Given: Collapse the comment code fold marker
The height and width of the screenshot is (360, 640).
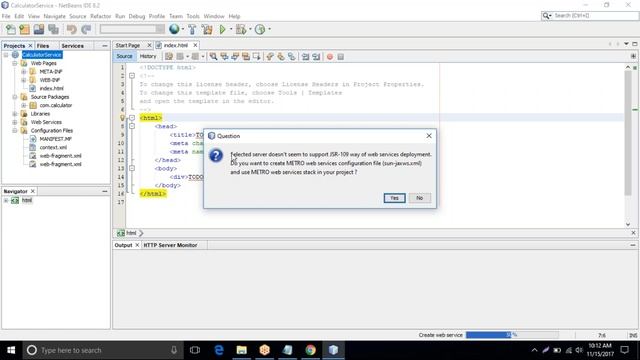Looking at the screenshot, I should [x=132, y=76].
